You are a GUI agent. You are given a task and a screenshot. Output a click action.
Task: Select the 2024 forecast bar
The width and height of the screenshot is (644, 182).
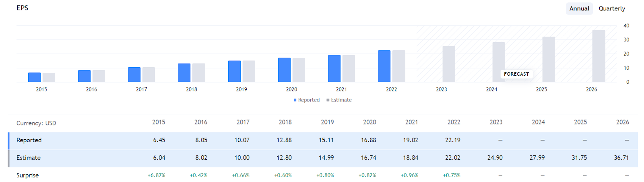pos(499,62)
